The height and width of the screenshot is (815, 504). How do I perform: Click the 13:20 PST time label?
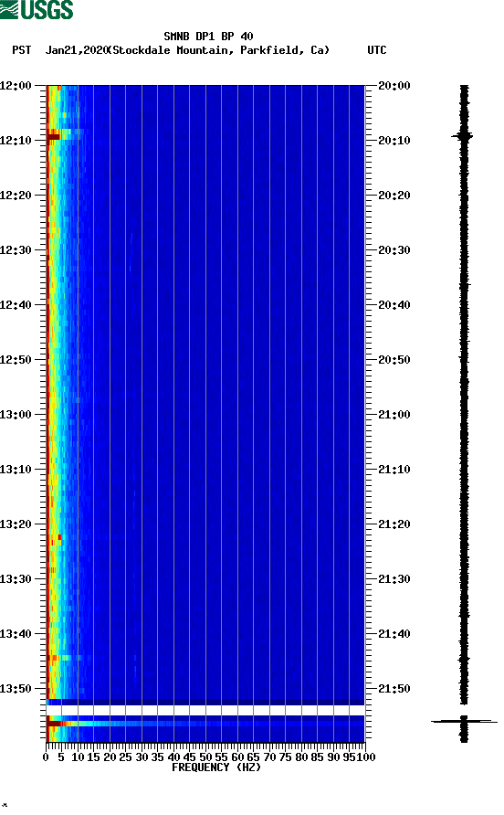pyautogui.click(x=16, y=524)
